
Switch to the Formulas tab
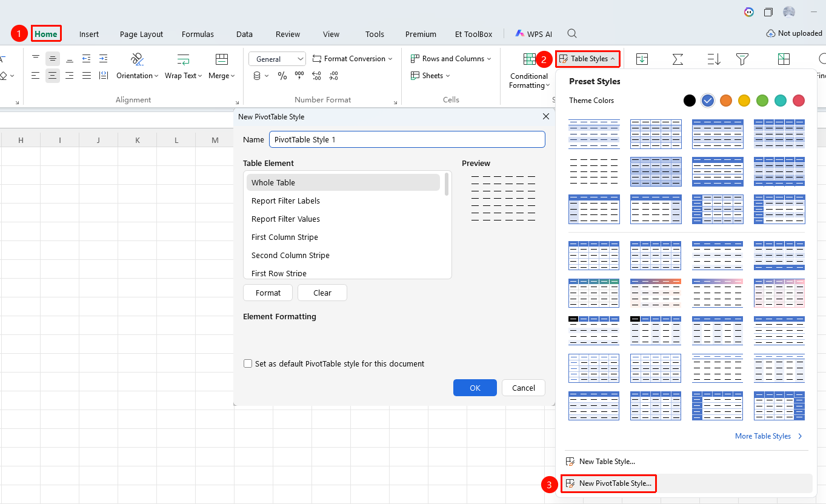pyautogui.click(x=198, y=34)
